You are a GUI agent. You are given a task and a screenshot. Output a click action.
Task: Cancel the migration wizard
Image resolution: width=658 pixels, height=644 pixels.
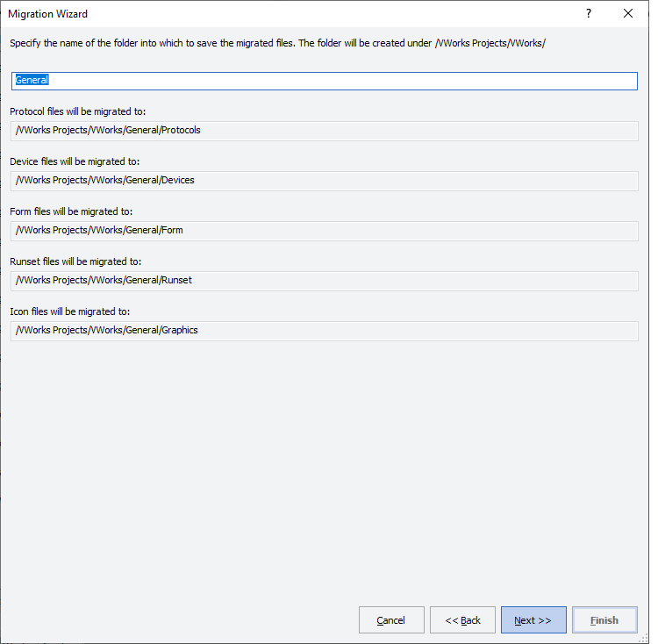(391, 619)
